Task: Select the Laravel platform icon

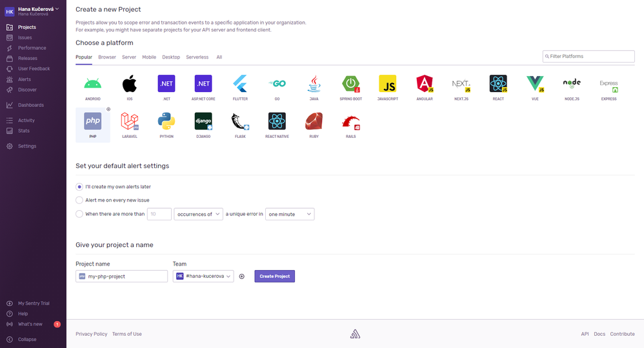Action: click(129, 121)
